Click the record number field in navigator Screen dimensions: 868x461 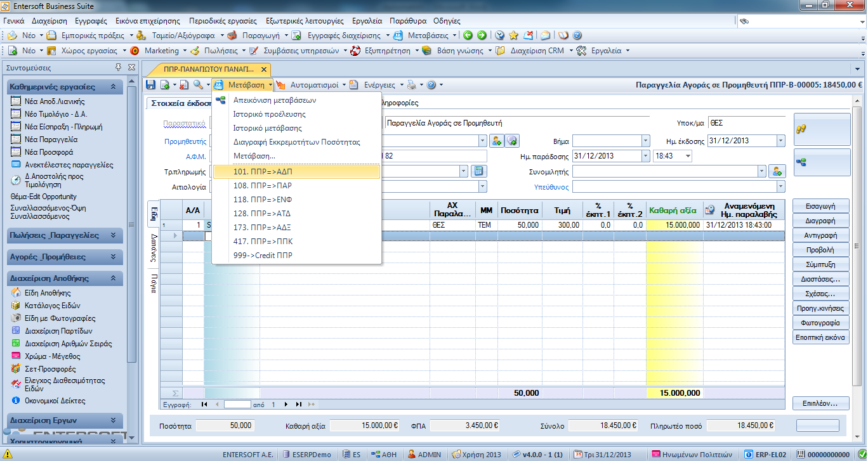pyautogui.click(x=237, y=404)
